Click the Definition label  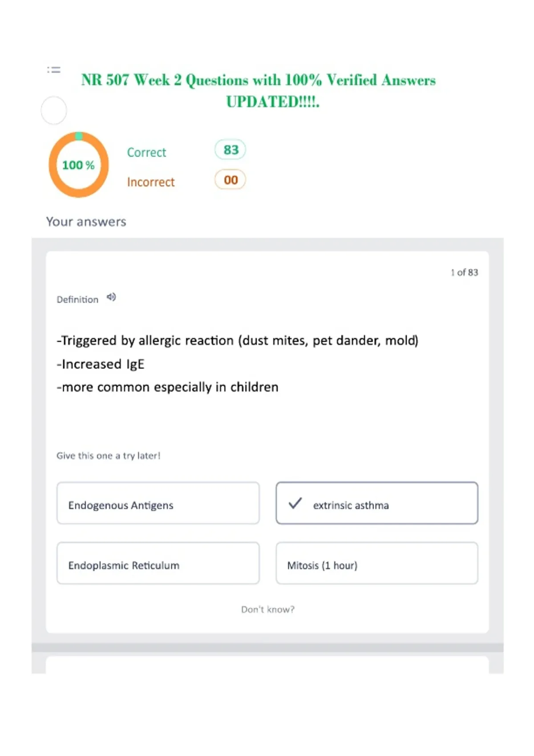coord(77,300)
